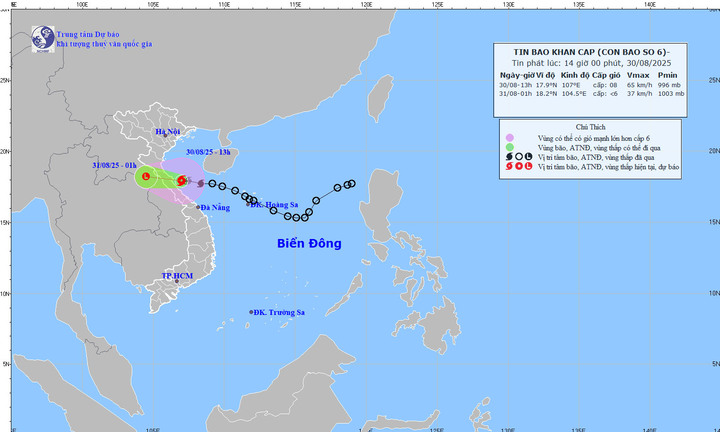720x432 pixels.
Task: Click the Biển Đông sea label
Action: point(309,243)
